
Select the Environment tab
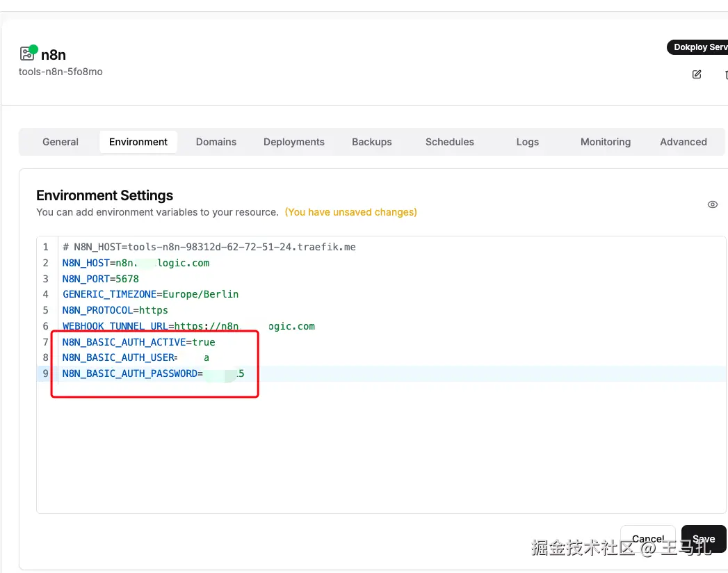(x=138, y=142)
